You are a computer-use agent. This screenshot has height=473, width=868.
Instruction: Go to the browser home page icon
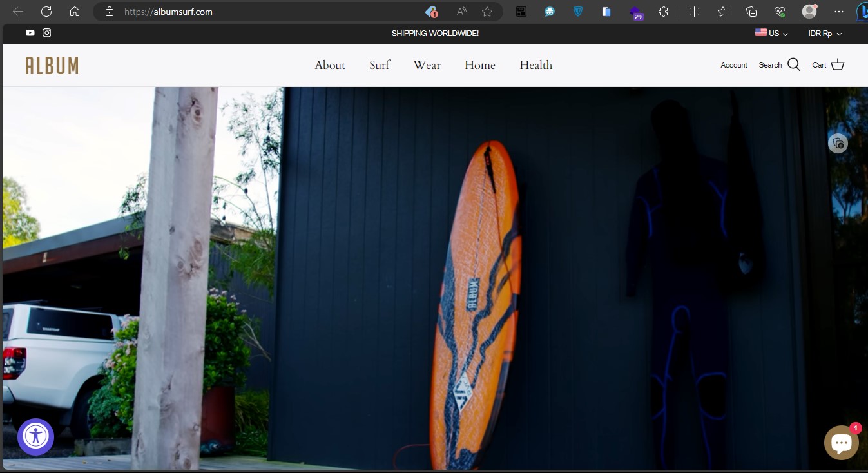click(x=75, y=12)
